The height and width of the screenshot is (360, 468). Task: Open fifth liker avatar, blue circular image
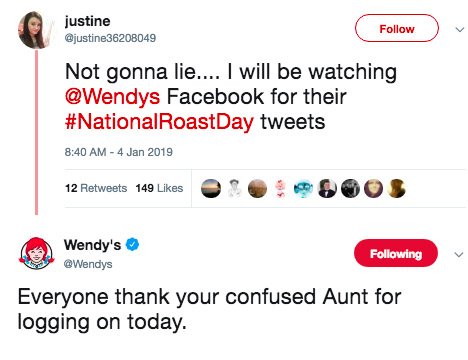click(x=303, y=188)
